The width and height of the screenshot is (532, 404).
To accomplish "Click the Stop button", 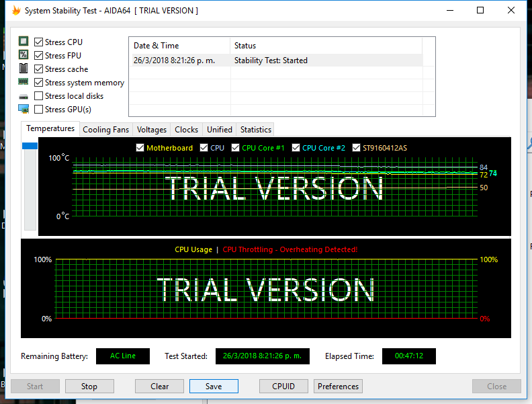I will pyautogui.click(x=89, y=387).
